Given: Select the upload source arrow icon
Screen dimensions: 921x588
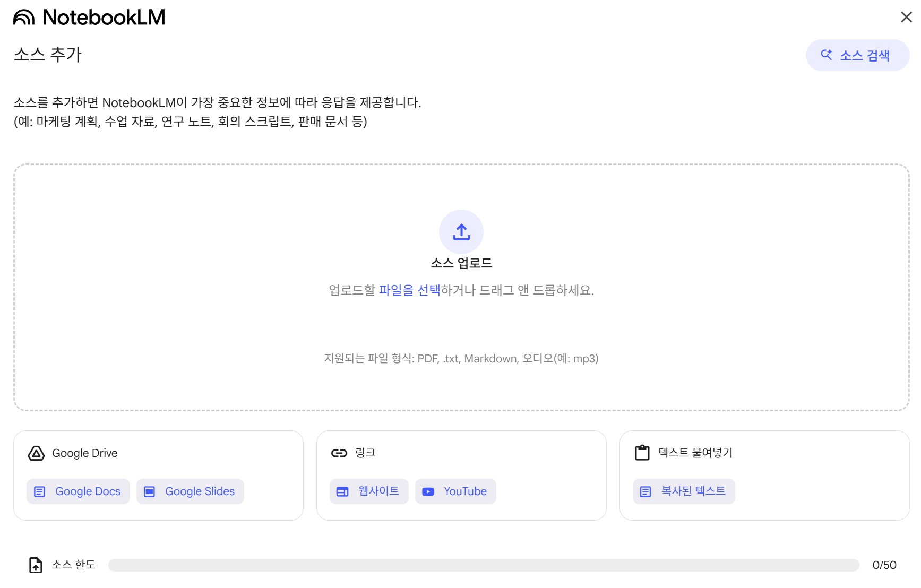Looking at the screenshot, I should (461, 232).
